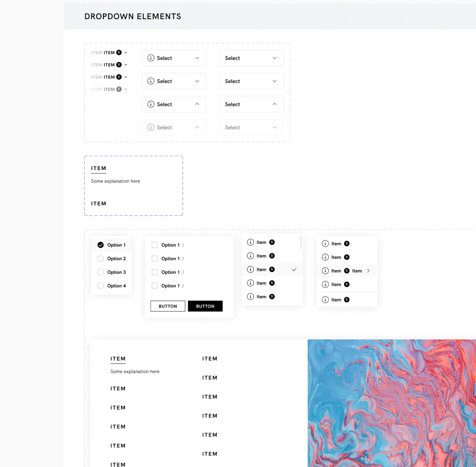Select the underlined ITEM tab in the purple panel
Screen dimensions: 476x467
coord(99,168)
